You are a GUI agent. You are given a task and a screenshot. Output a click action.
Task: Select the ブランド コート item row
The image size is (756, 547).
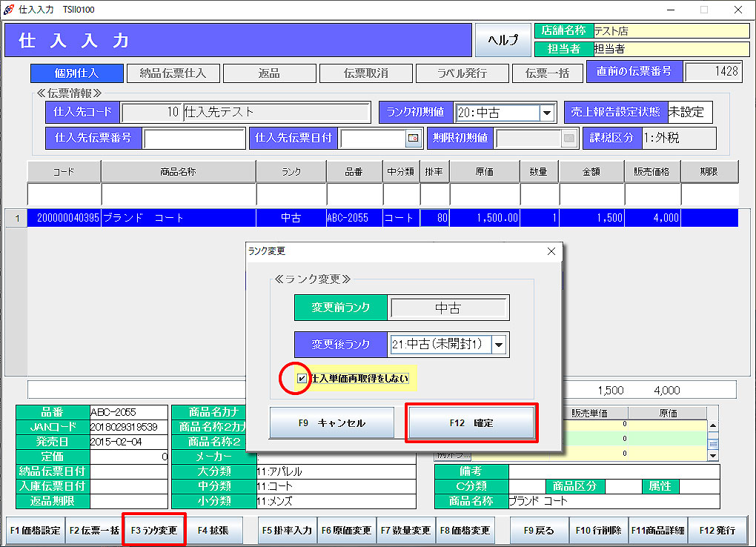click(178, 218)
